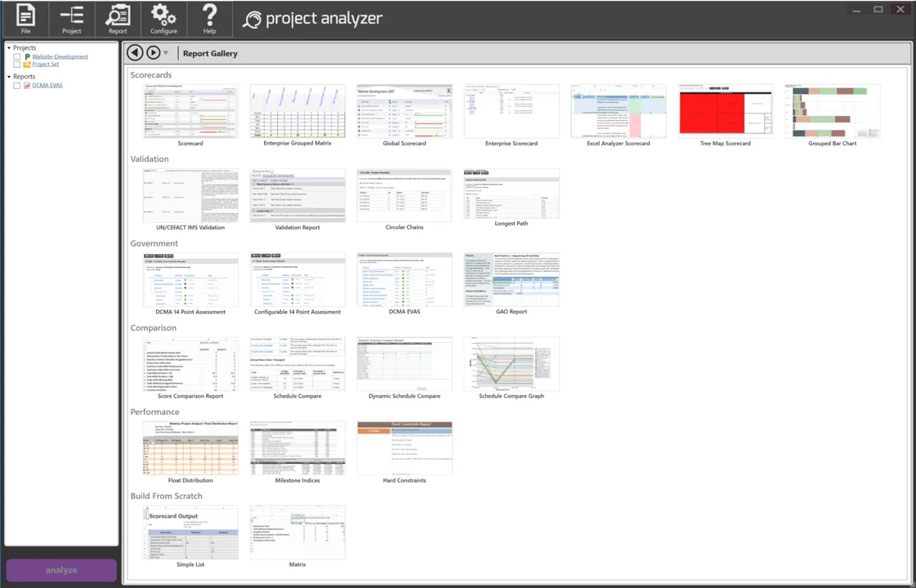The height and width of the screenshot is (588, 916).
Task: Open the Help question mark icon
Action: coord(209,20)
